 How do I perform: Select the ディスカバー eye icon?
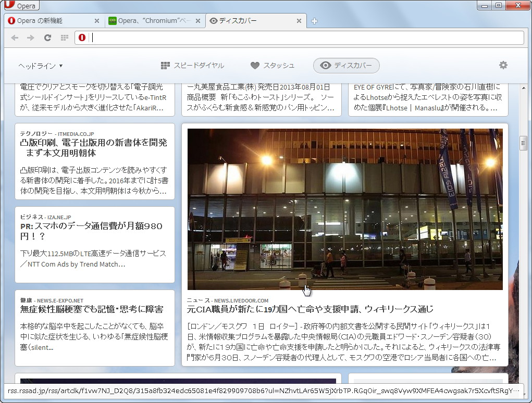[x=326, y=66]
